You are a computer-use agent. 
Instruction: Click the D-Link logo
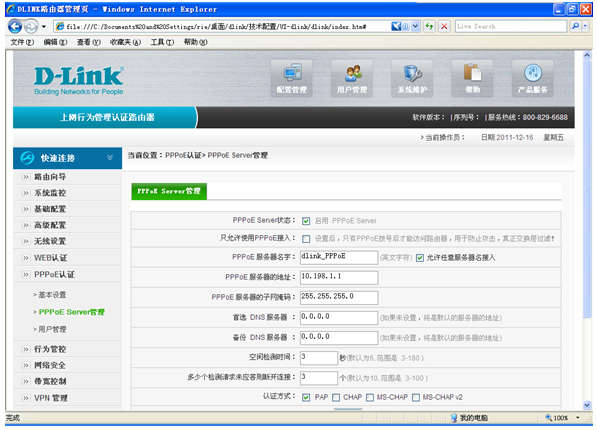78,80
